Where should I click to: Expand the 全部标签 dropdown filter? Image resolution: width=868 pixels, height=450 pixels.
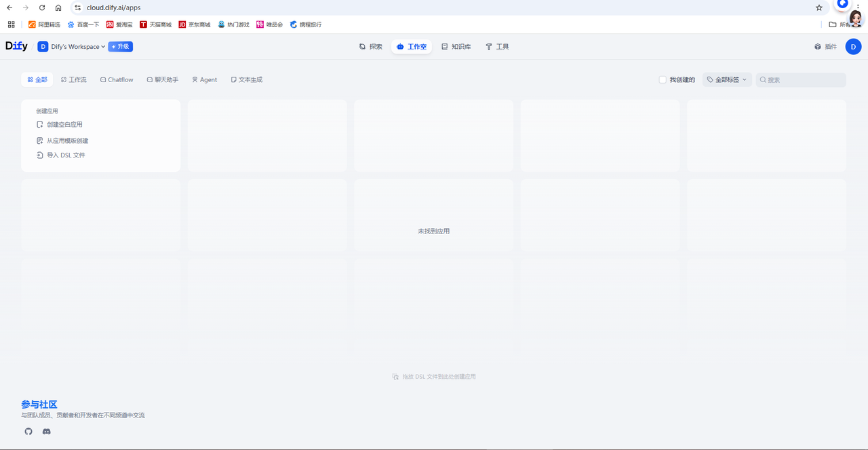click(x=727, y=80)
